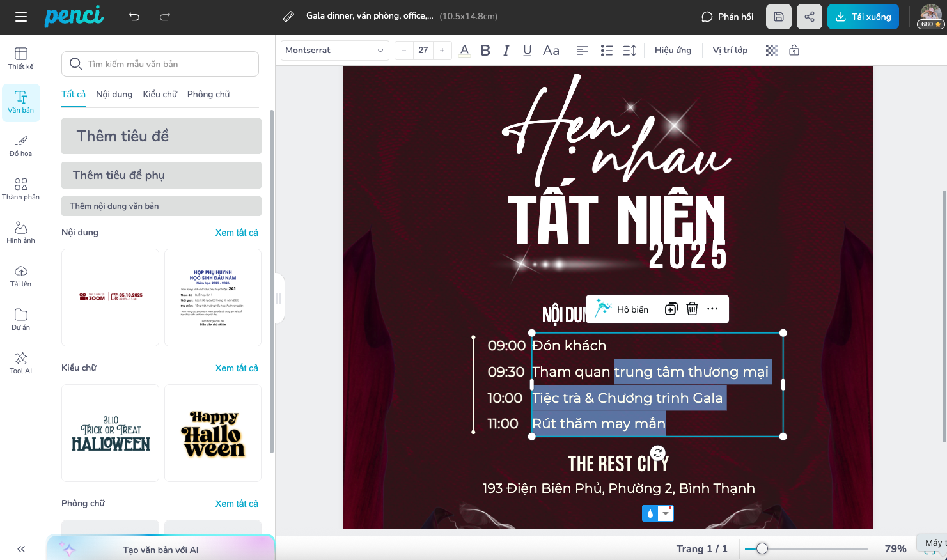Open the Montserrat font dropdown

(x=334, y=51)
